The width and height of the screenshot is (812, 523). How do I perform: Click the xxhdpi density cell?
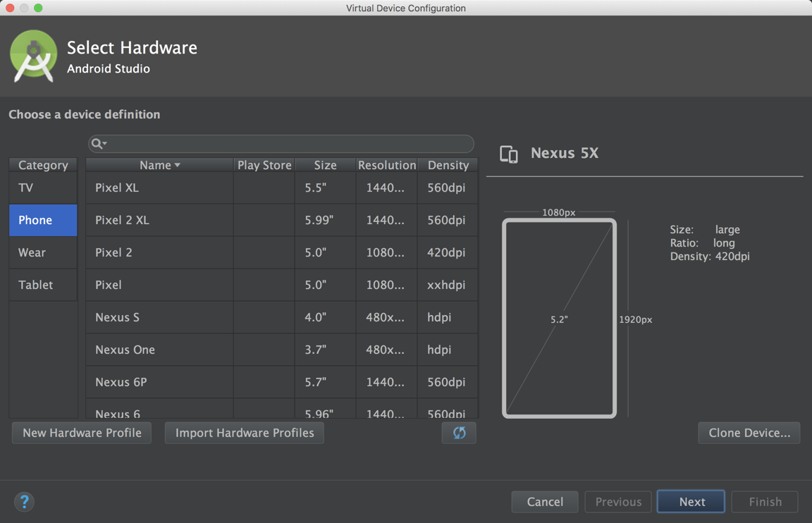click(x=448, y=285)
